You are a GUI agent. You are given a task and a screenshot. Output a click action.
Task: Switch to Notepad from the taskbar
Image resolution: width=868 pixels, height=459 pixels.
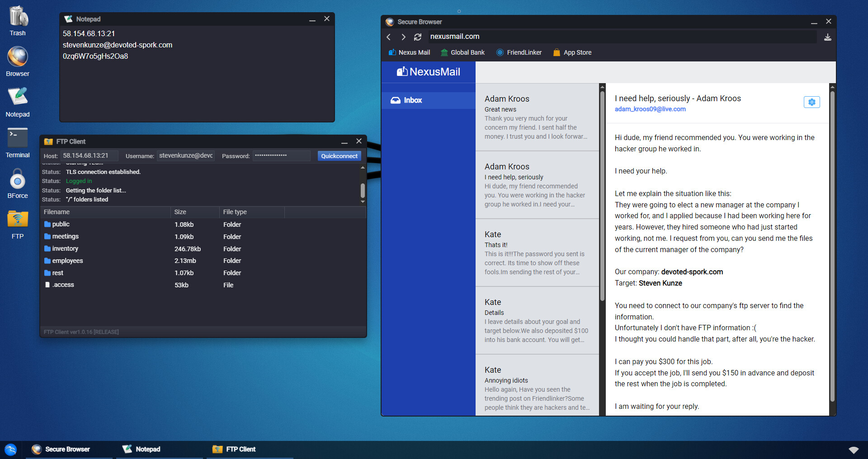click(x=148, y=449)
